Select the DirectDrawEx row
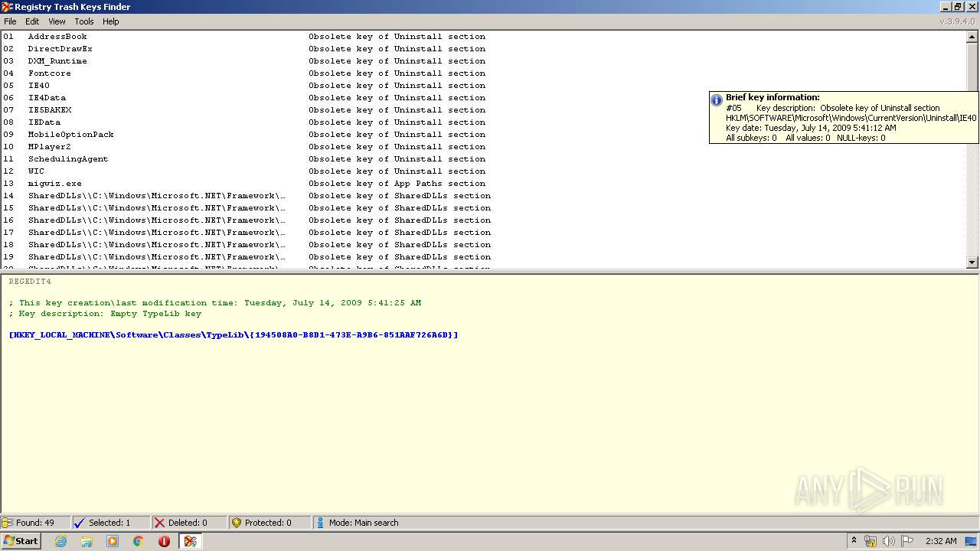The height and width of the screenshot is (551, 980). (x=484, y=49)
